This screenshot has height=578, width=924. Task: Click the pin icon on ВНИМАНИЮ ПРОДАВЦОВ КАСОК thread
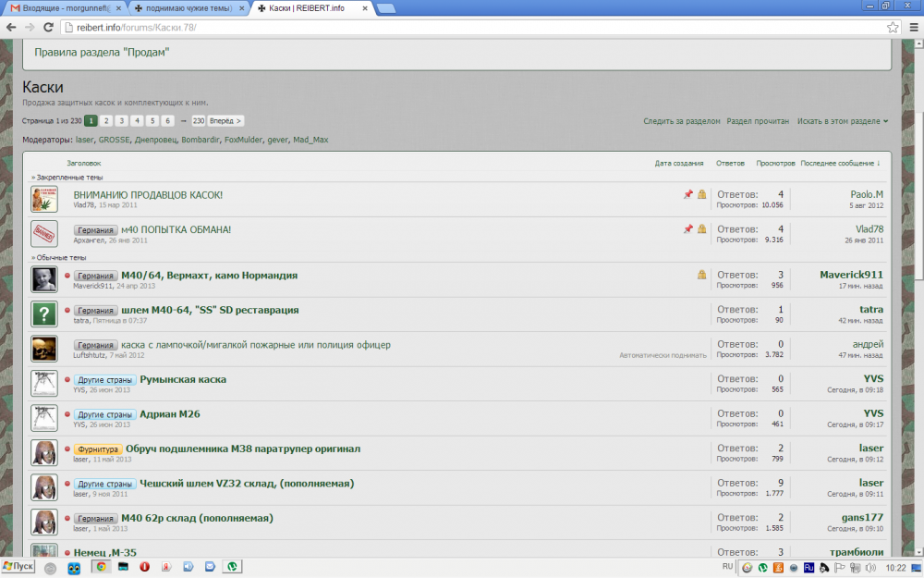click(x=687, y=194)
